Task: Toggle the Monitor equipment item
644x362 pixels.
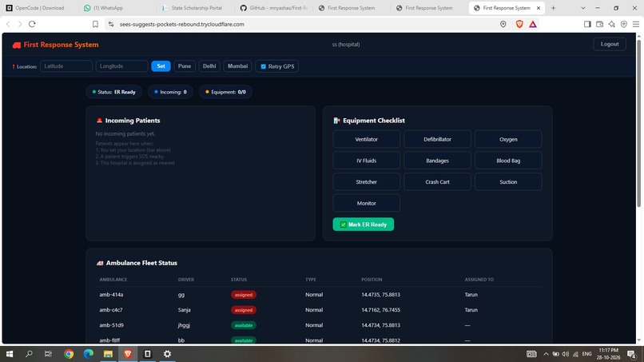Action: pos(367,204)
